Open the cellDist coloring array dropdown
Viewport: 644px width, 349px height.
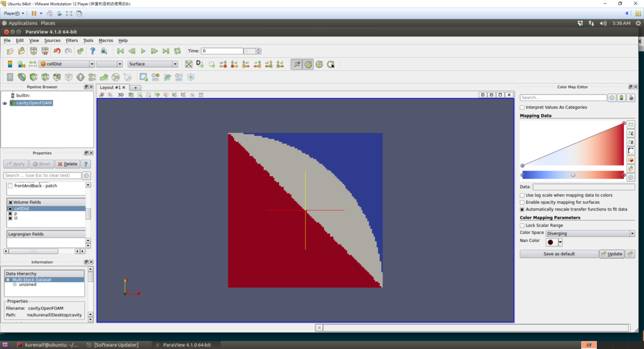point(67,64)
